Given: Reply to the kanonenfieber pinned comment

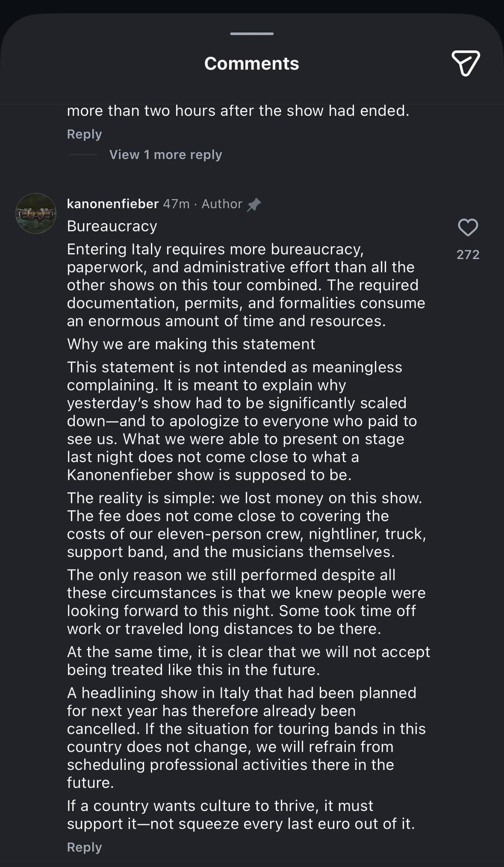Looking at the screenshot, I should (84, 847).
